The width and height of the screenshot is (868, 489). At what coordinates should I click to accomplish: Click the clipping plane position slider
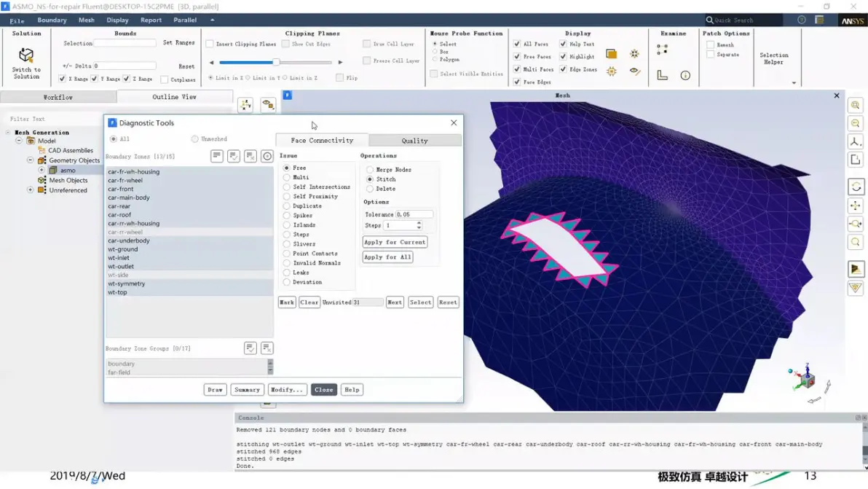(x=276, y=62)
